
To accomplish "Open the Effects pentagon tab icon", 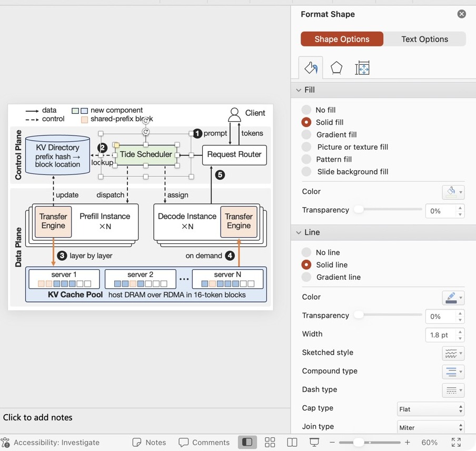I will coord(336,68).
